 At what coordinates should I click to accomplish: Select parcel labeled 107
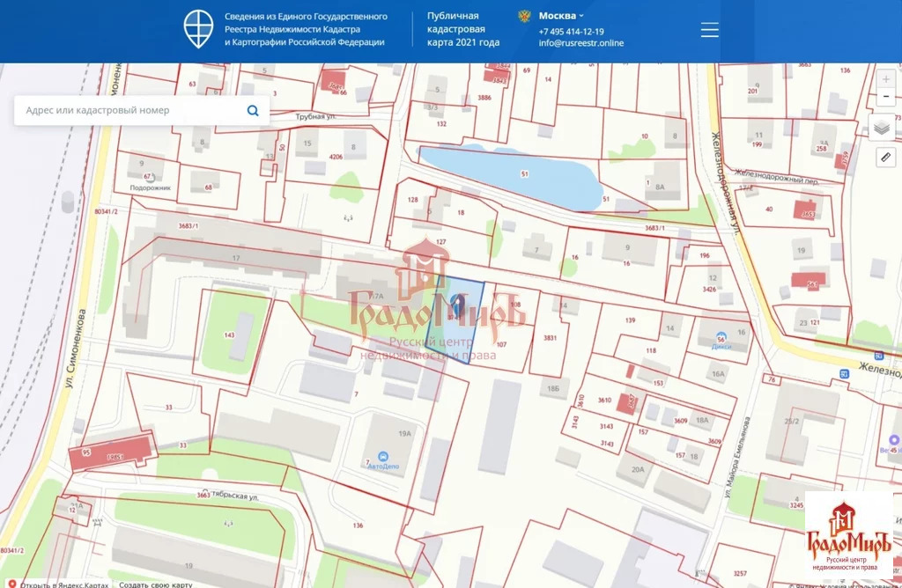[x=501, y=345]
